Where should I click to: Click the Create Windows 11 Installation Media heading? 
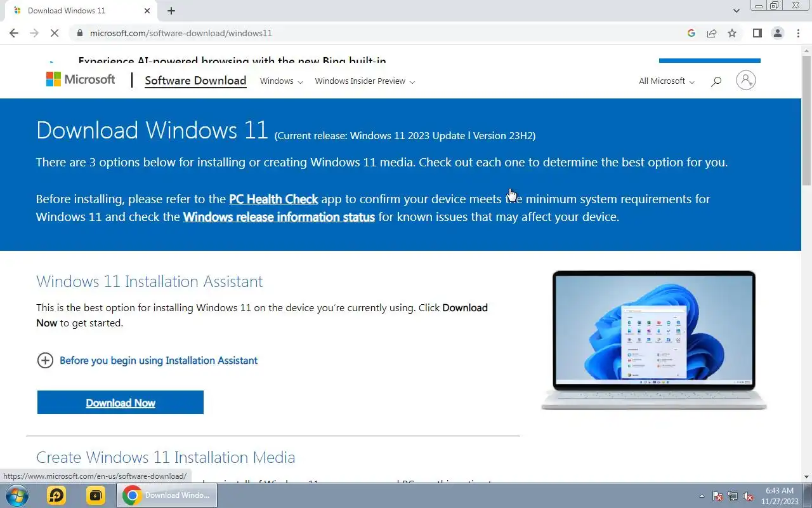(166, 457)
